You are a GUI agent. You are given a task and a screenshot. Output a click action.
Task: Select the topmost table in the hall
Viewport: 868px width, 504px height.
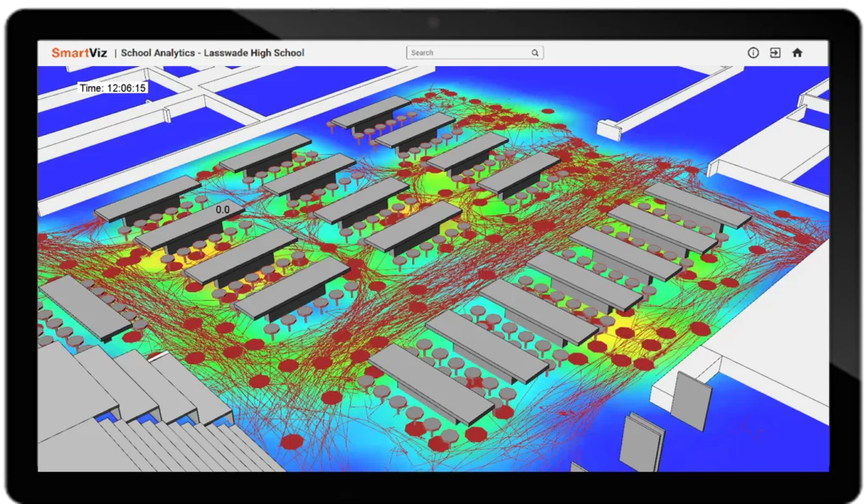point(371,111)
